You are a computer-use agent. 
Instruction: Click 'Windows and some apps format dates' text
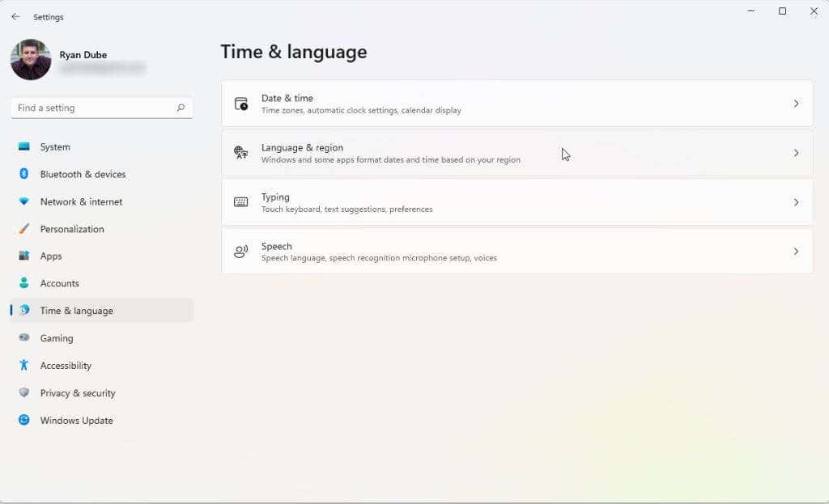(x=391, y=159)
